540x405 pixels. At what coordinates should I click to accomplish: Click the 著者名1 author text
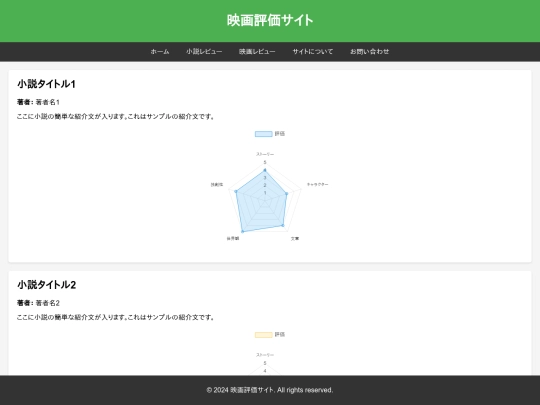(48, 102)
